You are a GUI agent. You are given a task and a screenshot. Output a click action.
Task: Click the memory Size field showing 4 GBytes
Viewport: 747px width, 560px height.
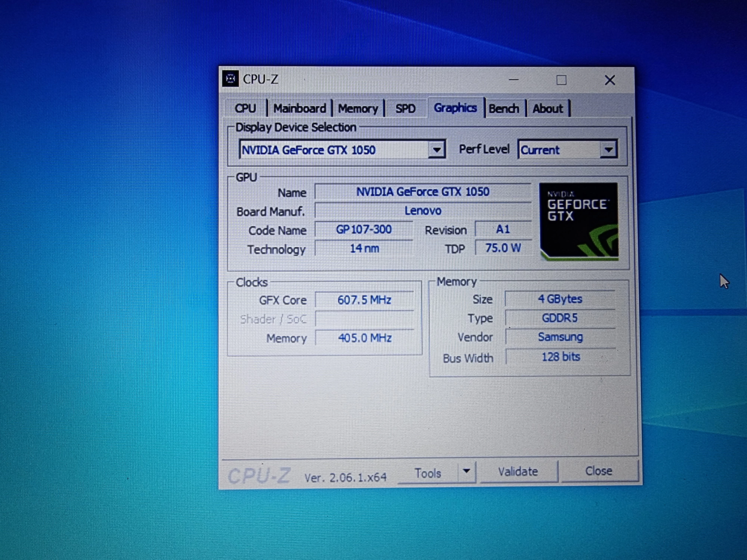(x=560, y=299)
